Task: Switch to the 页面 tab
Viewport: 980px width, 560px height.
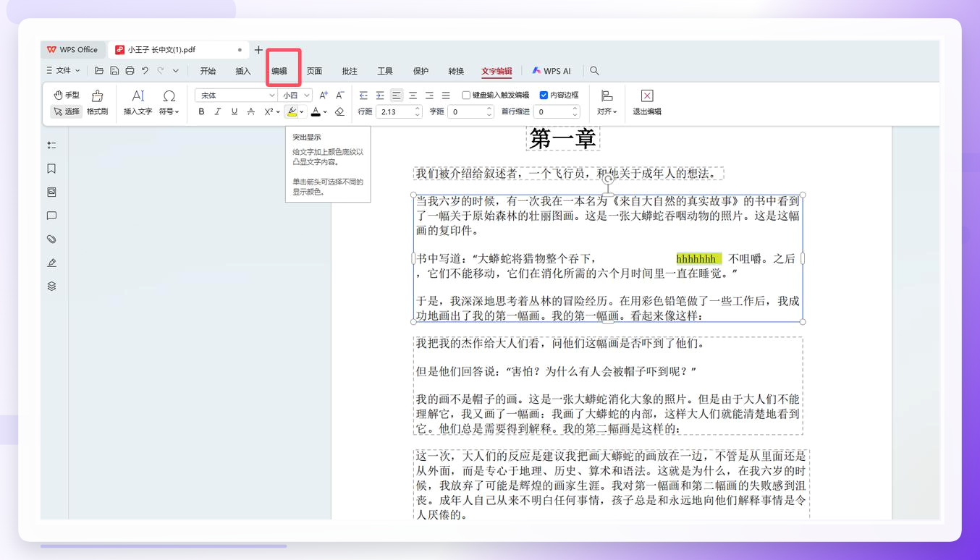Action: click(x=314, y=71)
